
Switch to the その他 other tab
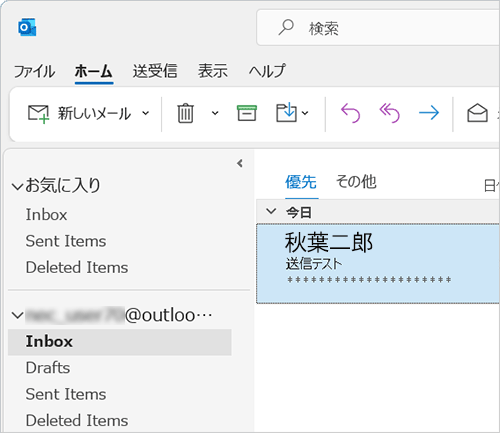(x=356, y=182)
